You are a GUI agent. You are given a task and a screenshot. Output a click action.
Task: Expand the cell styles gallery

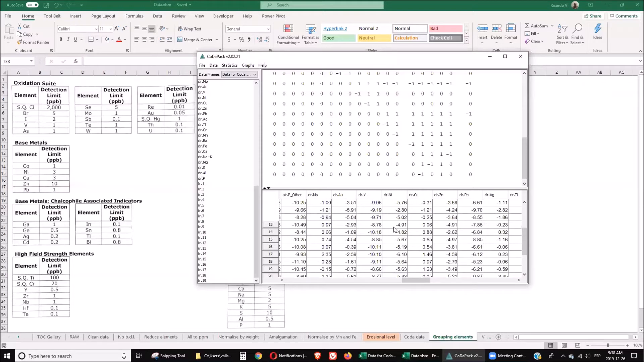click(x=466, y=40)
